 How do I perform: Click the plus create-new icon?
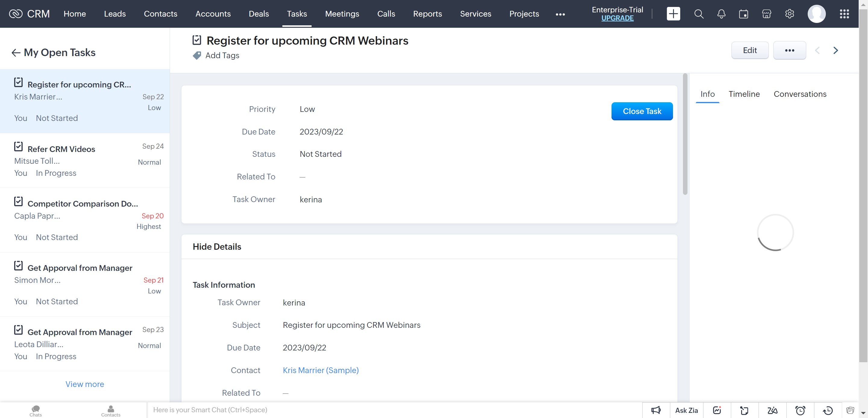point(673,14)
